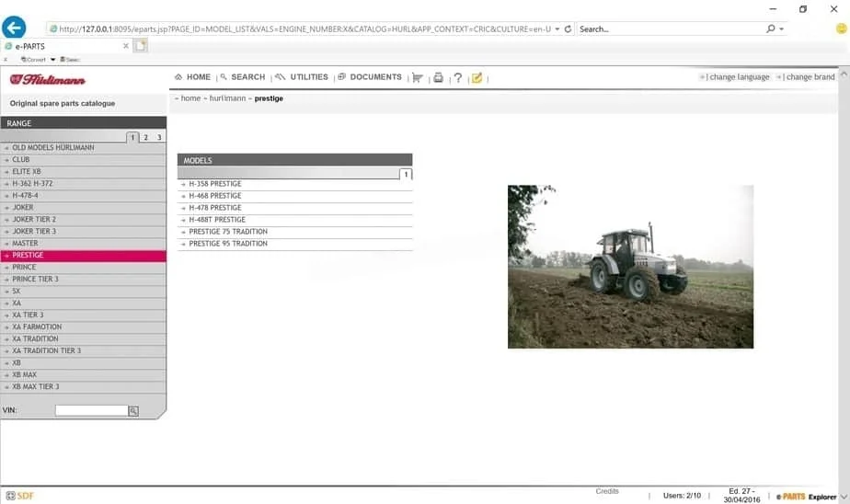Open the shopping cart icon
Image resolution: width=850 pixels, height=504 pixels.
[418, 77]
